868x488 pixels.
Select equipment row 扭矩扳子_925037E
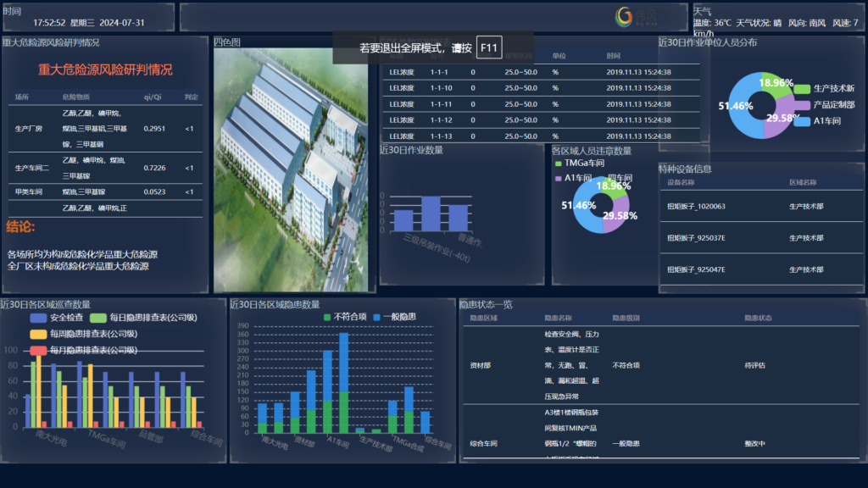click(x=761, y=238)
